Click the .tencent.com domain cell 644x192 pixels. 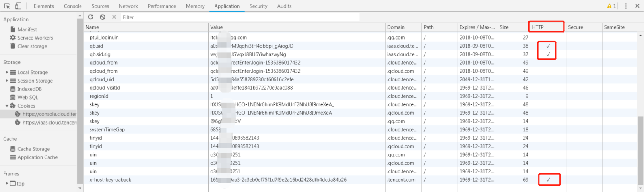tap(403, 179)
